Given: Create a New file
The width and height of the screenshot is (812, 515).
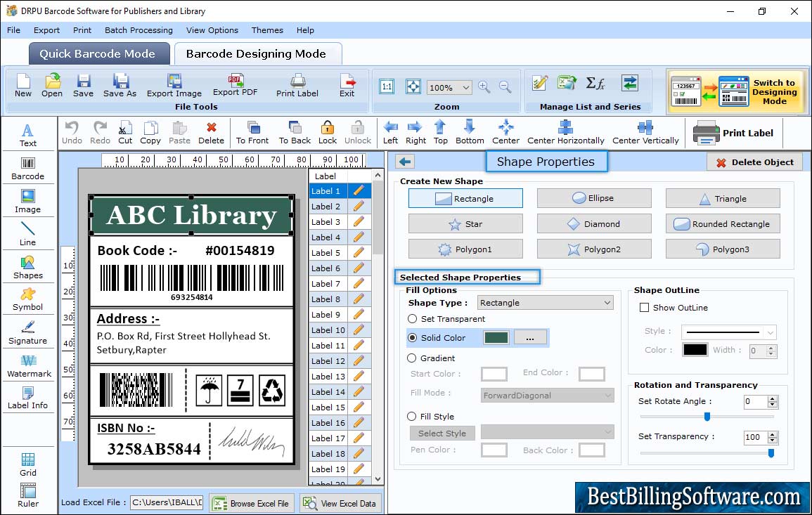Looking at the screenshot, I should [23, 86].
